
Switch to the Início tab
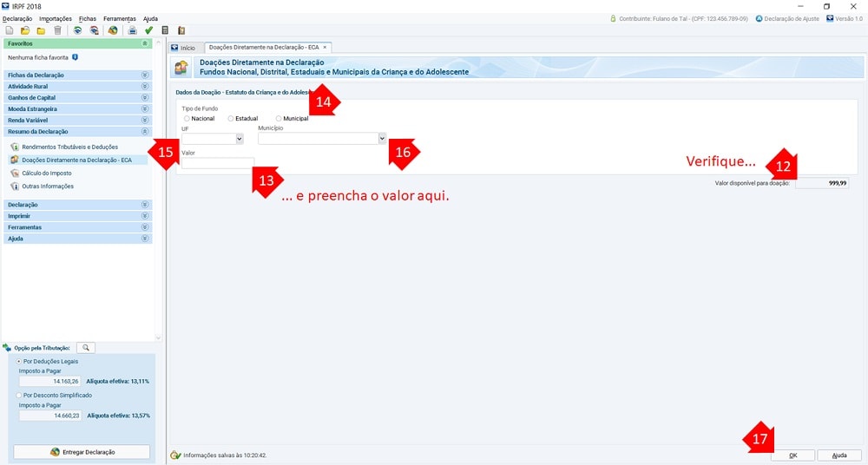(183, 47)
